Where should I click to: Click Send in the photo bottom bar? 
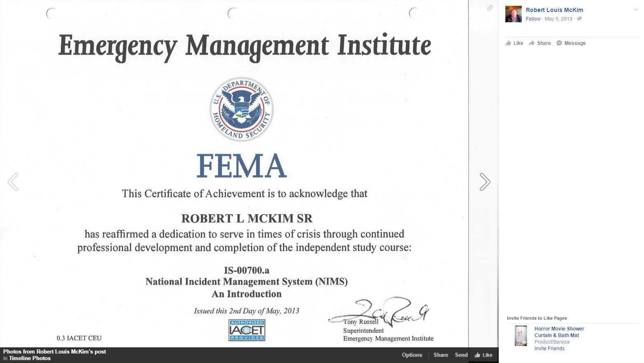click(461, 355)
